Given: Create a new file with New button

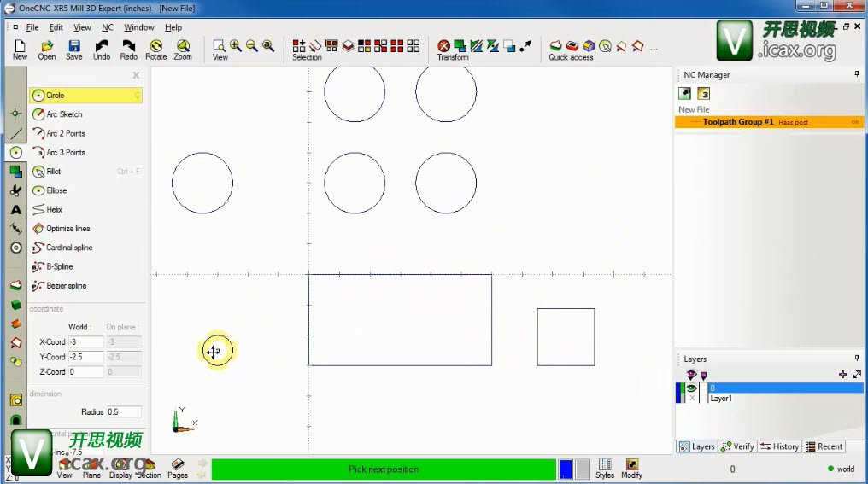Looking at the screenshot, I should [20, 50].
